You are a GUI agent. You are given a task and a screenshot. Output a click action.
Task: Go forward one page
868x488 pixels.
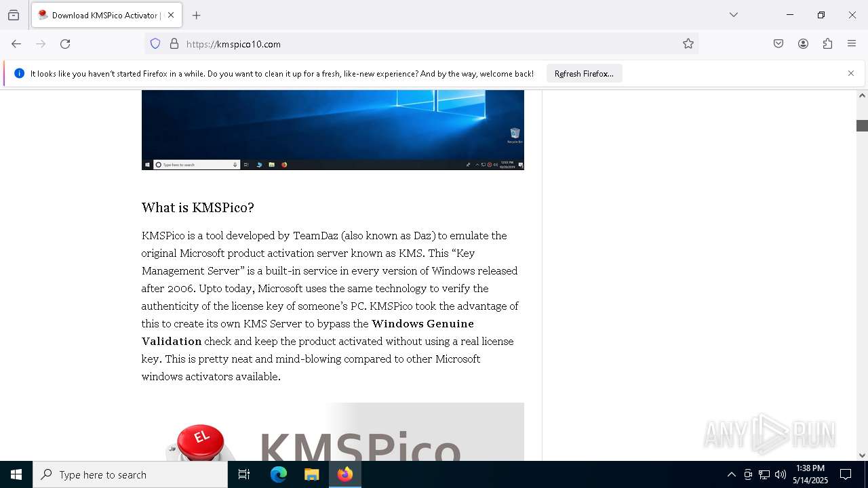[x=41, y=43]
